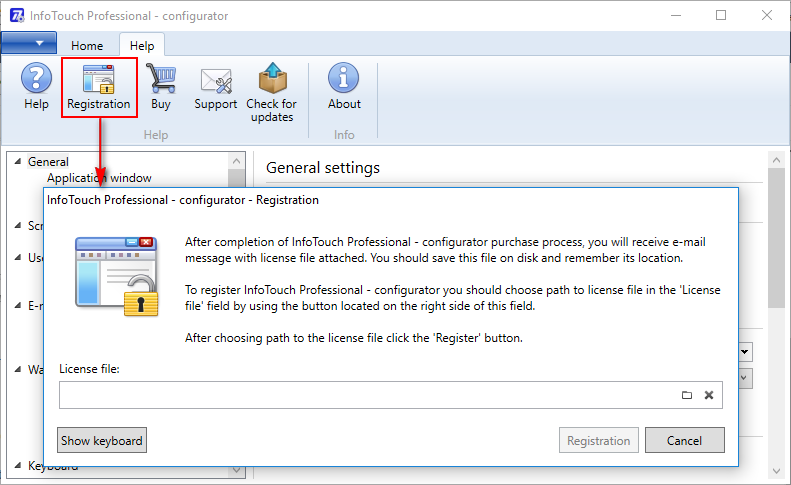Click the Registration icon in the ribbon
This screenshot has width=791, height=485.
(x=99, y=87)
